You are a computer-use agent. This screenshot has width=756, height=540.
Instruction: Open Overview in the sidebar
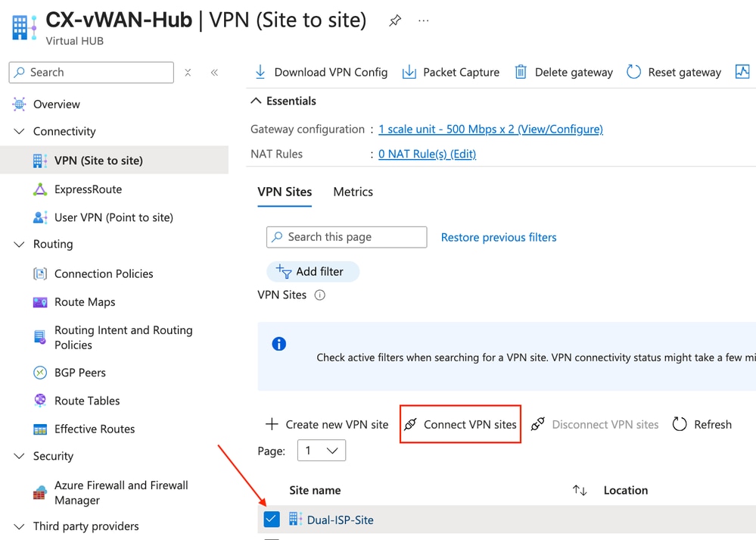coord(57,105)
